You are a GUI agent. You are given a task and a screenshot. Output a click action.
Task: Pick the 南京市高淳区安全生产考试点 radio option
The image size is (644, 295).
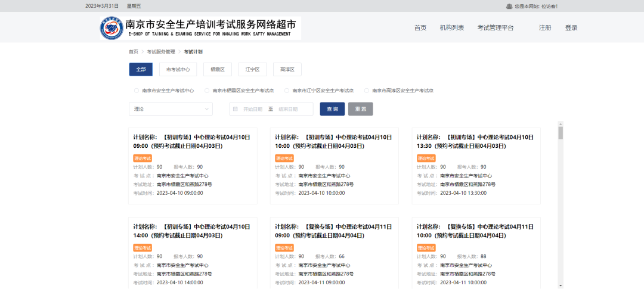(367, 91)
